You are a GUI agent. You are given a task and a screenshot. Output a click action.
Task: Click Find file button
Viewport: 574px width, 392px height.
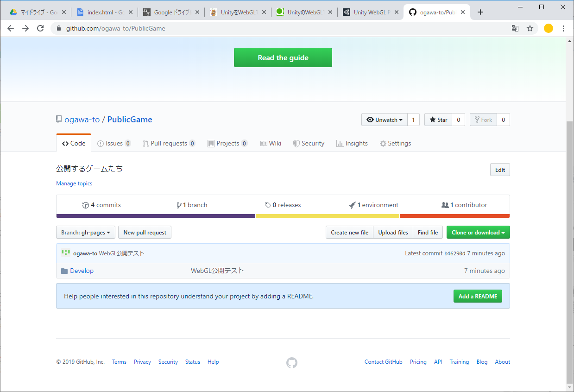pos(428,232)
